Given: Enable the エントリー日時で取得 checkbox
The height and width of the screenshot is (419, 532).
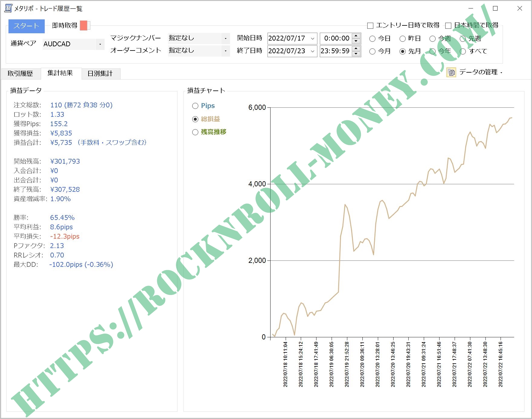Looking at the screenshot, I should coord(370,25).
